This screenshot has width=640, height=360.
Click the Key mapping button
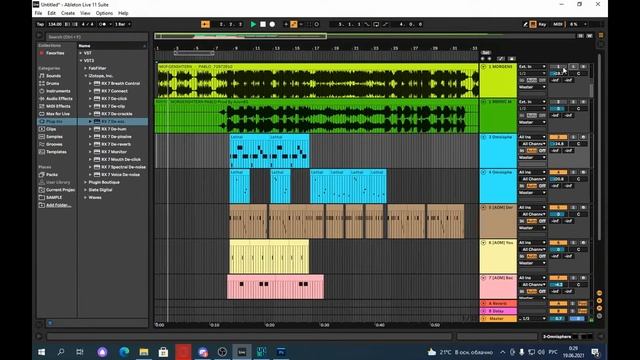pos(542,24)
